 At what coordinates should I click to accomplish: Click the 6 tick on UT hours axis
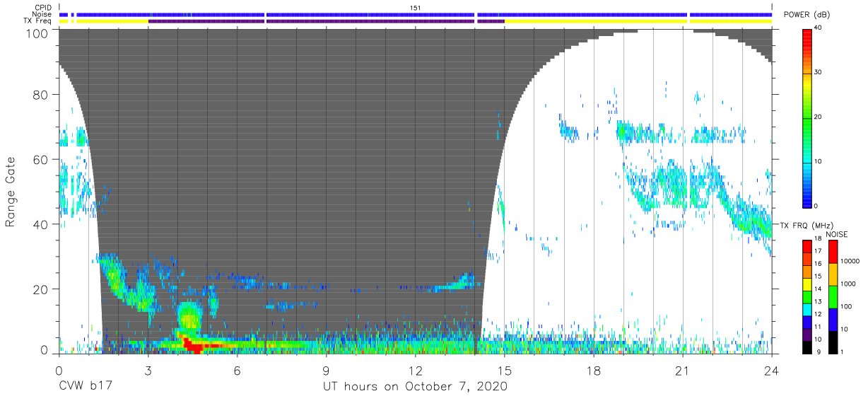pos(237,369)
